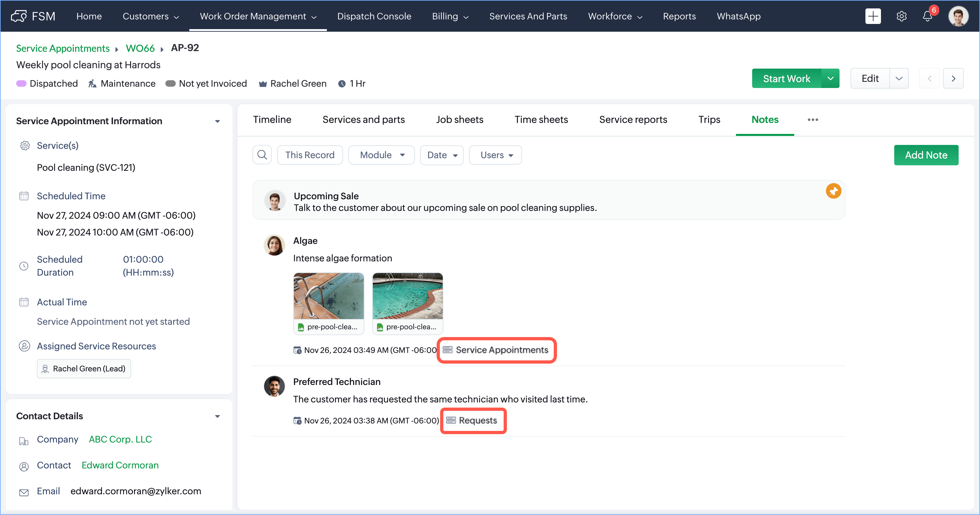The image size is (980, 515).
Task: Toggle the This Record filter
Action: 310,155
